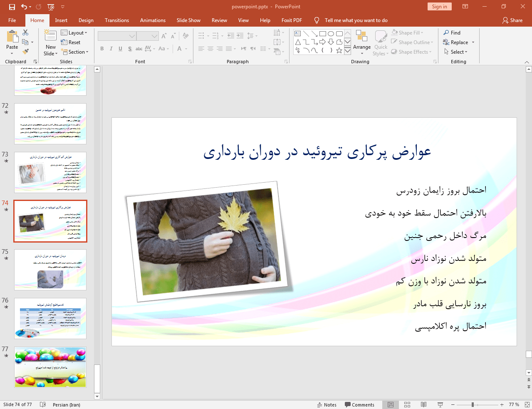532x409 pixels.
Task: Toggle Strikethrough formatting
Action: pyautogui.click(x=139, y=49)
